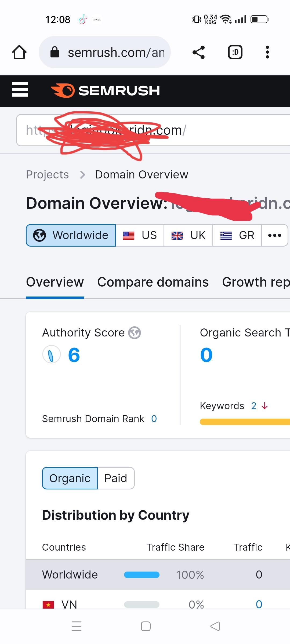
Task: Click the Authority Score value 6
Action: [74, 355]
